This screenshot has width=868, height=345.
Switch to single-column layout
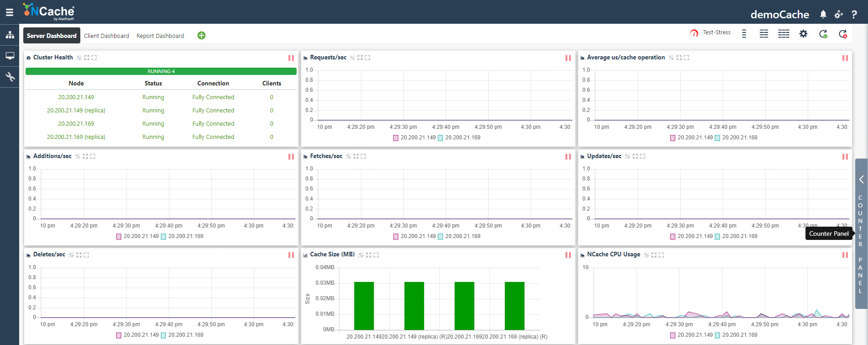click(744, 34)
